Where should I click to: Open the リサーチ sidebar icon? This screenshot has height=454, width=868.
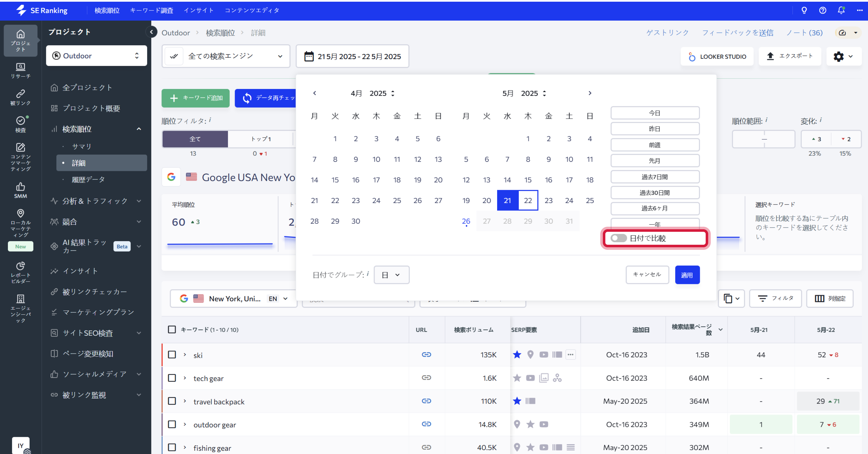pos(20,70)
